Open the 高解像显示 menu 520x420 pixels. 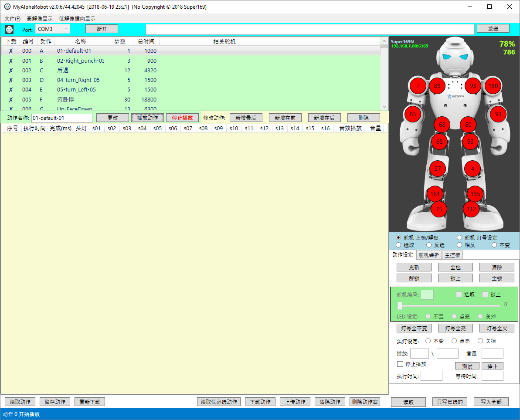40,19
